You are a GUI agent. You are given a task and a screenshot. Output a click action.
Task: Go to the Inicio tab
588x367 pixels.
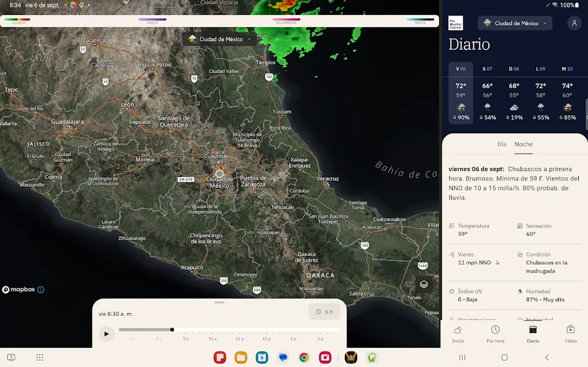[x=458, y=334]
